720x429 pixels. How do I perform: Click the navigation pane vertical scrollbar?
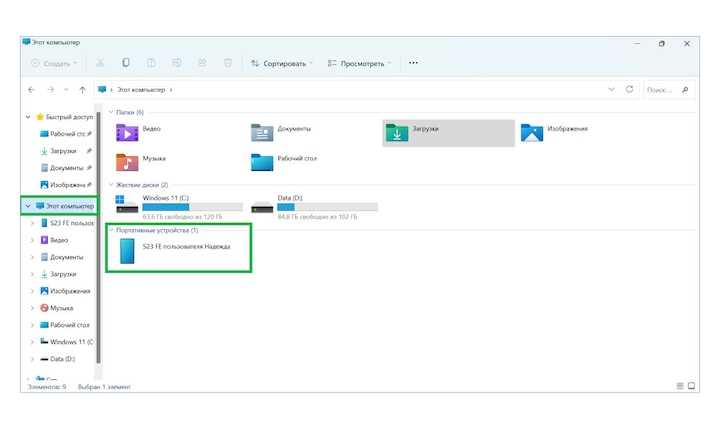click(98, 237)
